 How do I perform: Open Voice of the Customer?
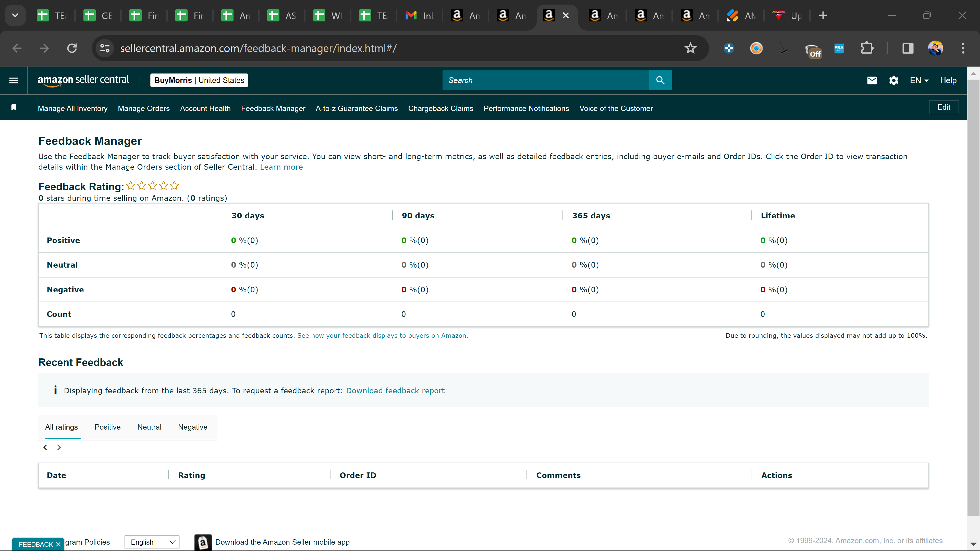616,108
